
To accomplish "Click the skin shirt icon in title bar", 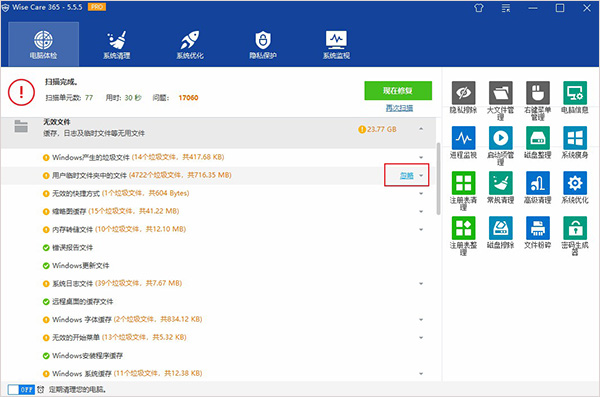I will tap(479, 8).
